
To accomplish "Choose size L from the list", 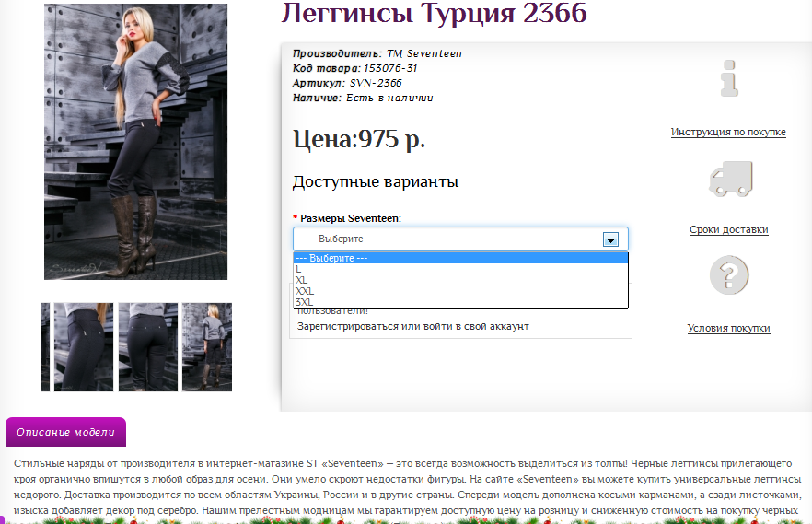I will click(460, 269).
